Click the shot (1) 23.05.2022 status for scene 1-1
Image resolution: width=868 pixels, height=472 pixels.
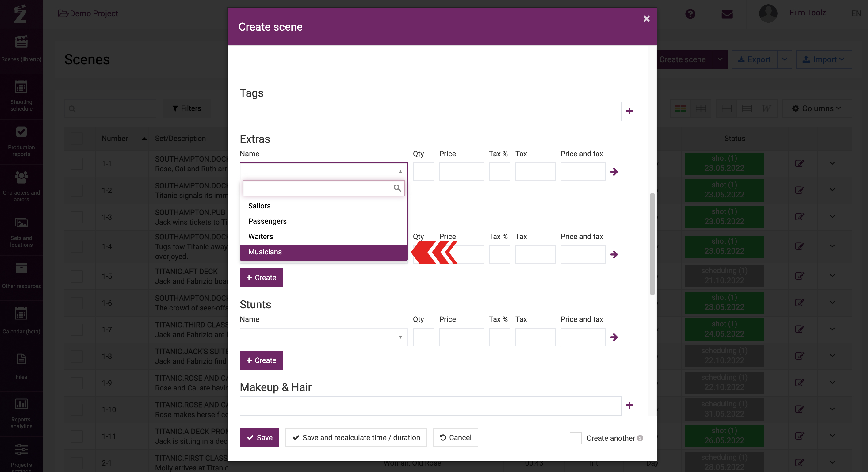(724, 163)
